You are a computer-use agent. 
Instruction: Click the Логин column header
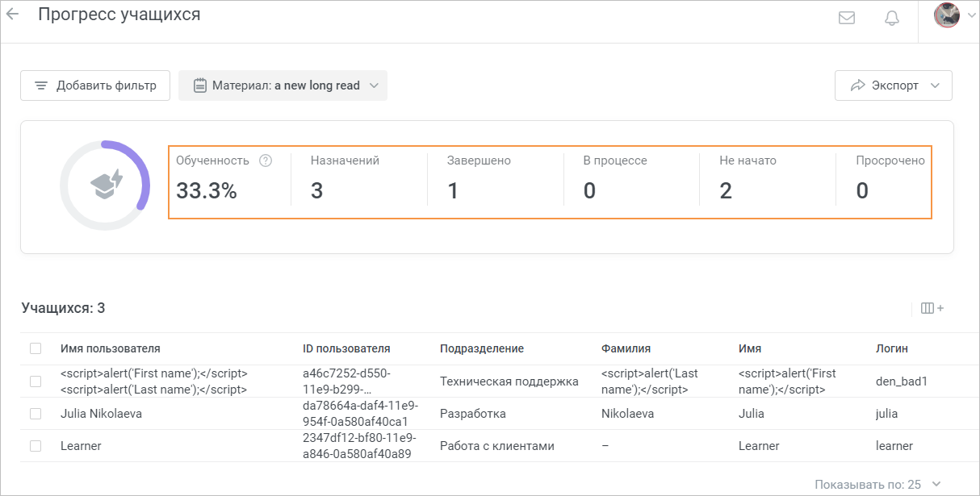click(x=892, y=348)
